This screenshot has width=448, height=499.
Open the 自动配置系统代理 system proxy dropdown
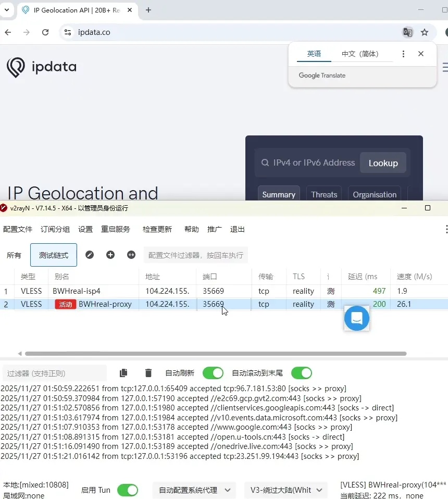point(194,490)
